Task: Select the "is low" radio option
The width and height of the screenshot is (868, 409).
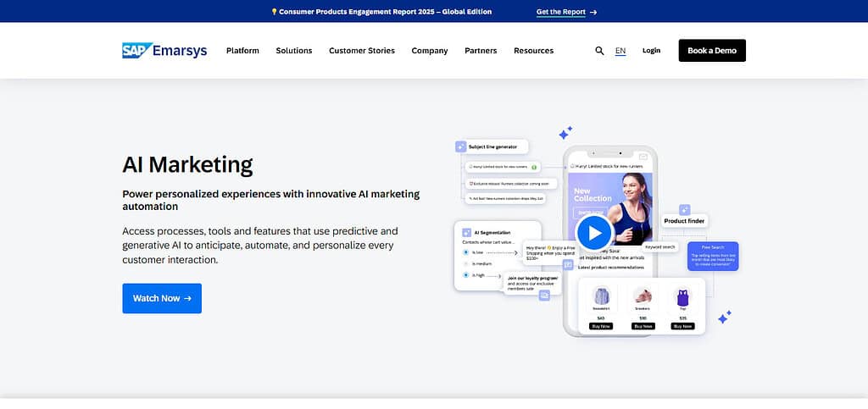Action: pos(466,252)
